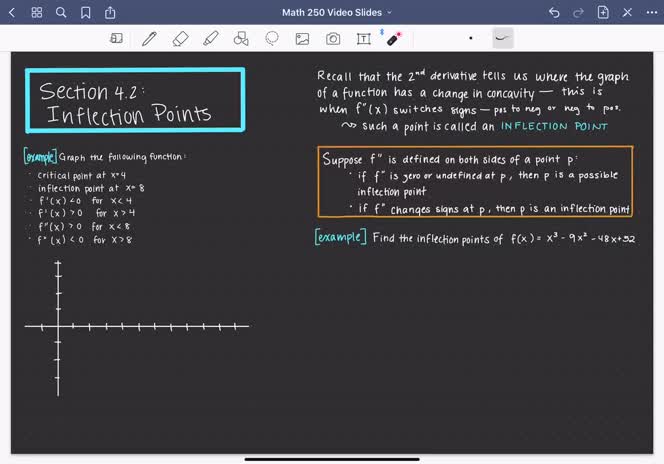664x464 pixels.
Task: Activate the laser pointer tool
Action: click(x=393, y=39)
